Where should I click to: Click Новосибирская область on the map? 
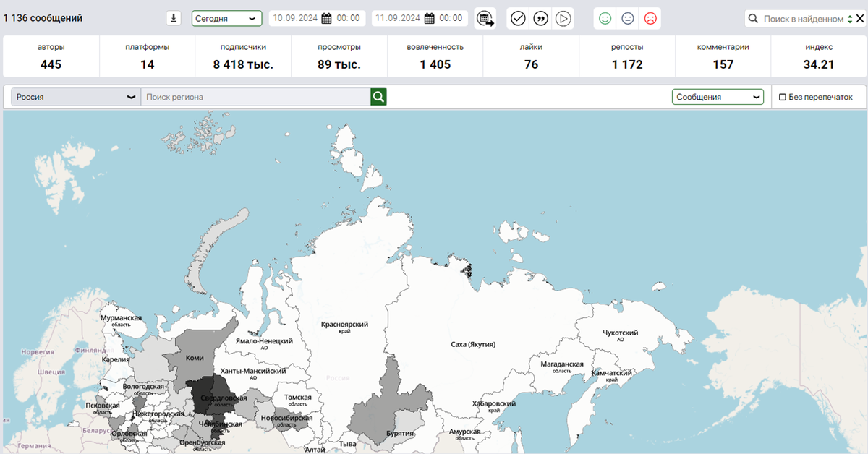coord(287,420)
